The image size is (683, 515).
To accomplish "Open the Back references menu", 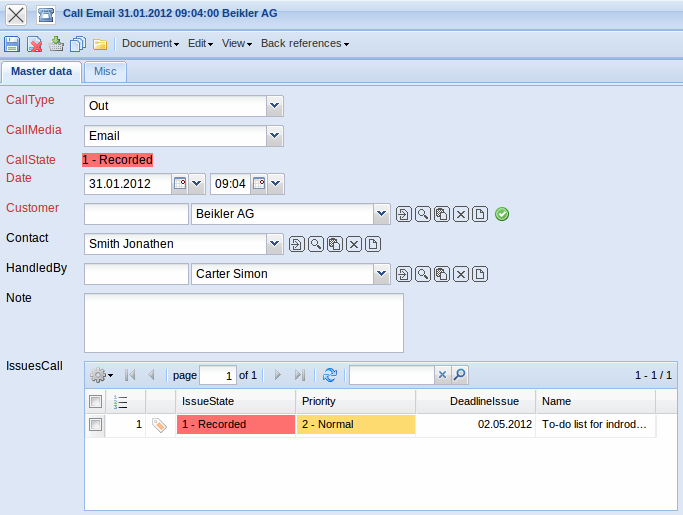I will click(304, 44).
